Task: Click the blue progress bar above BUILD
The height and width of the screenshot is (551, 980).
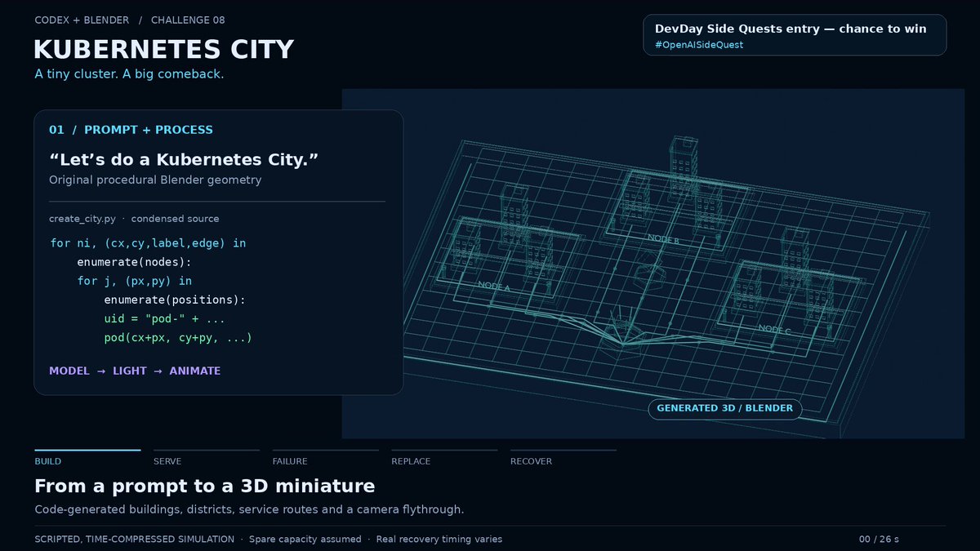Action: tap(87, 450)
